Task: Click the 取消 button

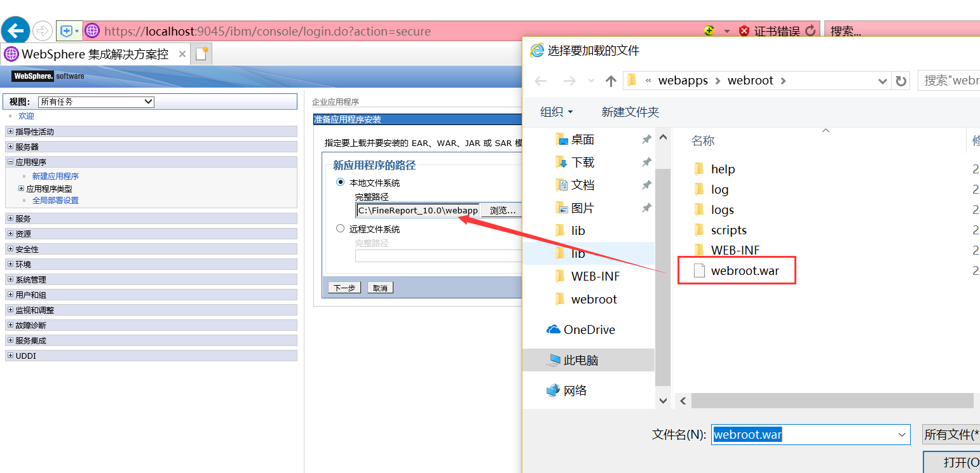Action: point(380,288)
